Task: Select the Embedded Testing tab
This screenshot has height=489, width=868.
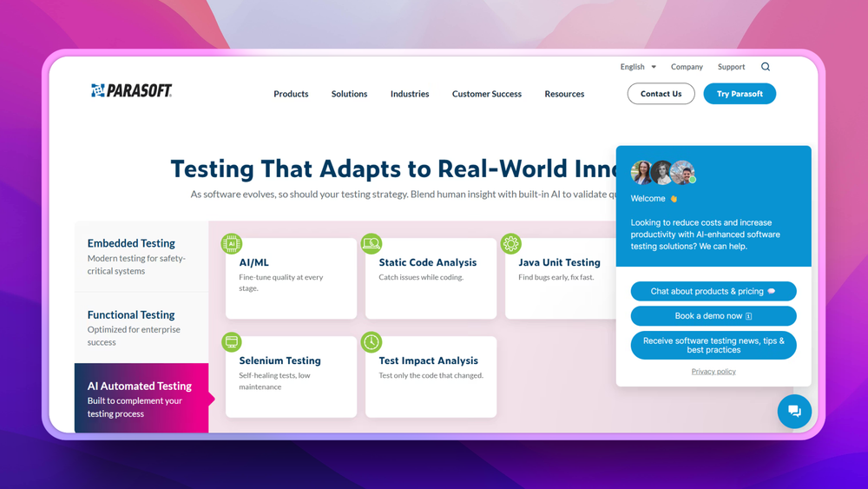Action: point(141,256)
